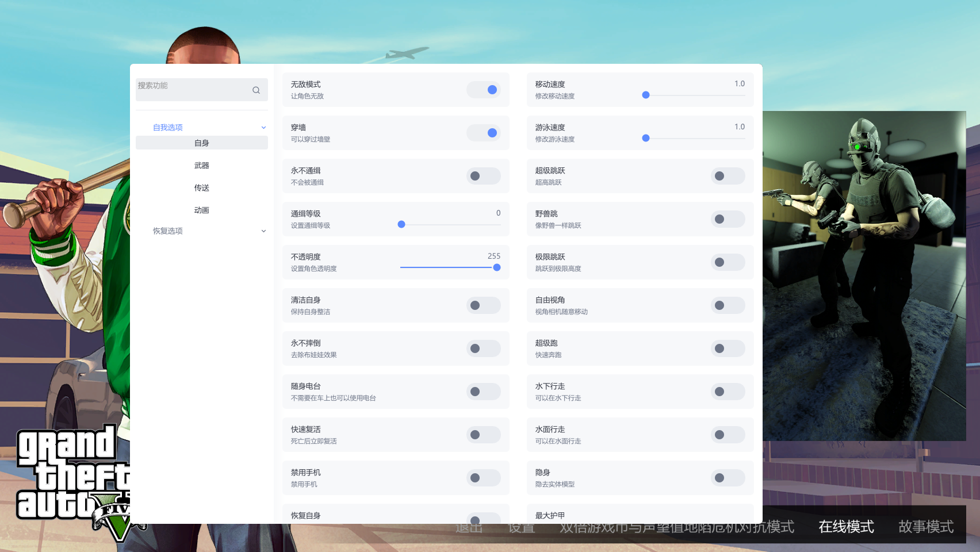Viewport: 980px width, 552px height.
Task: Expand the 恢复选项 section chevron
Action: (263, 231)
